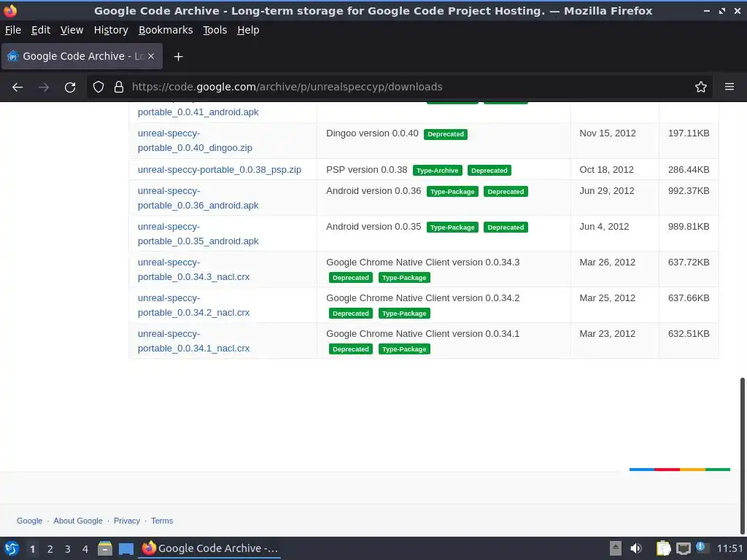
Task: Switch to workspace 2 in taskbar
Action: (x=50, y=549)
